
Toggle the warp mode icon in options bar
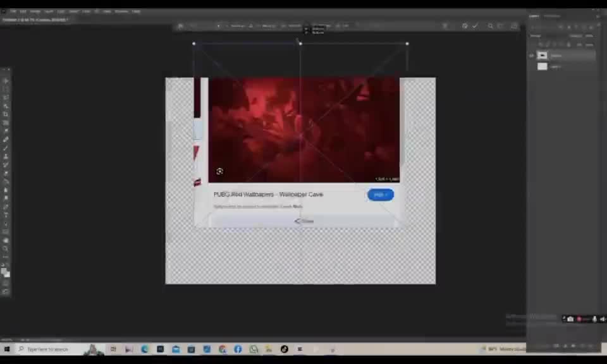[x=445, y=26]
